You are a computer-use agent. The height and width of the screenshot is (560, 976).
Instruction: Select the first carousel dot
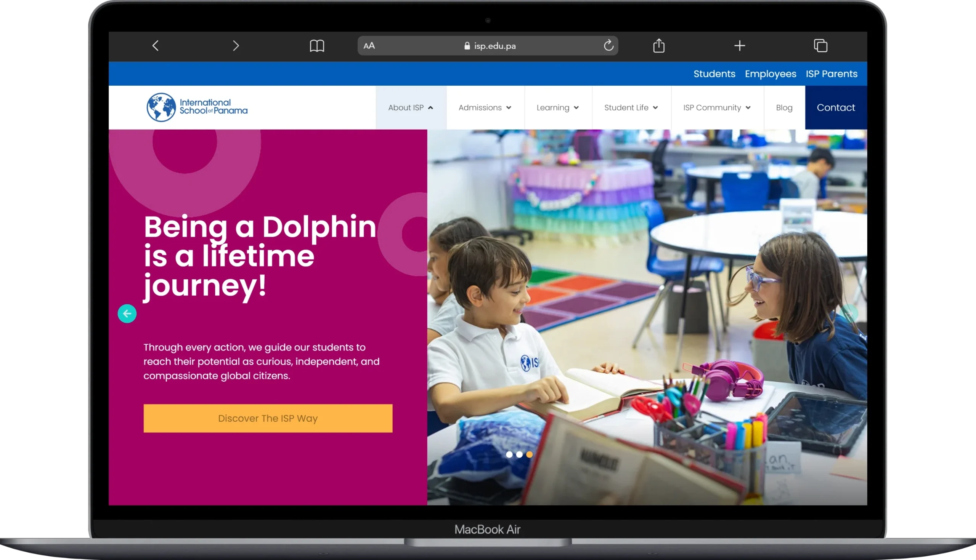[509, 454]
